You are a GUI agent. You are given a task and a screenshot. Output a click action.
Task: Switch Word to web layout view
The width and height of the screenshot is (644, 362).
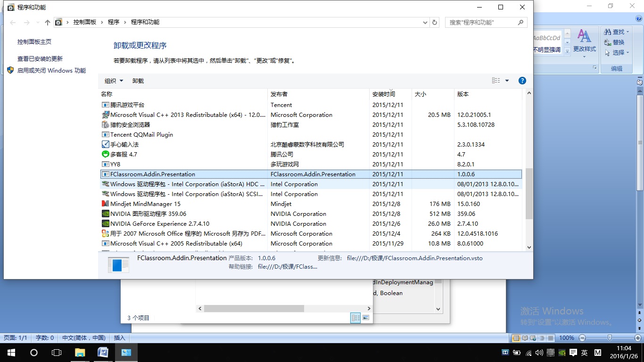click(533, 338)
